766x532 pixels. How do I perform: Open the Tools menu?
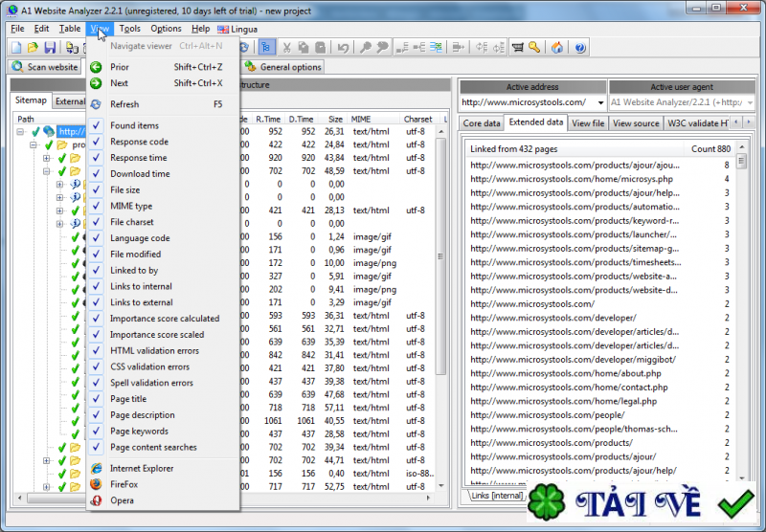point(129,29)
